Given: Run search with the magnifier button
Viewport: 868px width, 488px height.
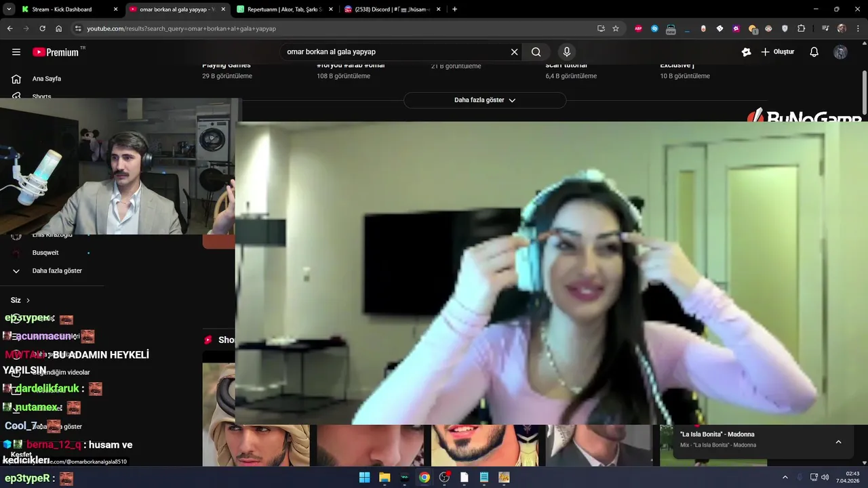Looking at the screenshot, I should point(536,52).
